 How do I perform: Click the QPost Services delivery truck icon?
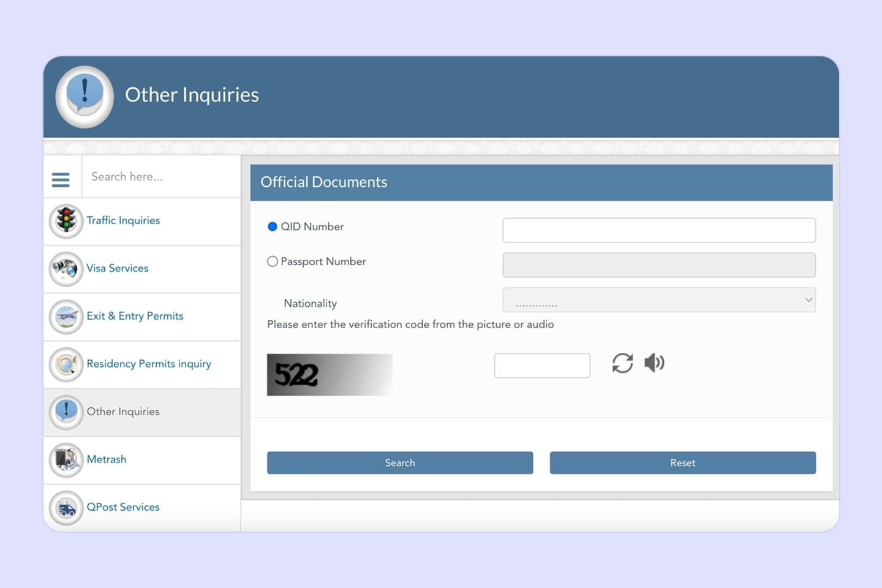(x=66, y=507)
